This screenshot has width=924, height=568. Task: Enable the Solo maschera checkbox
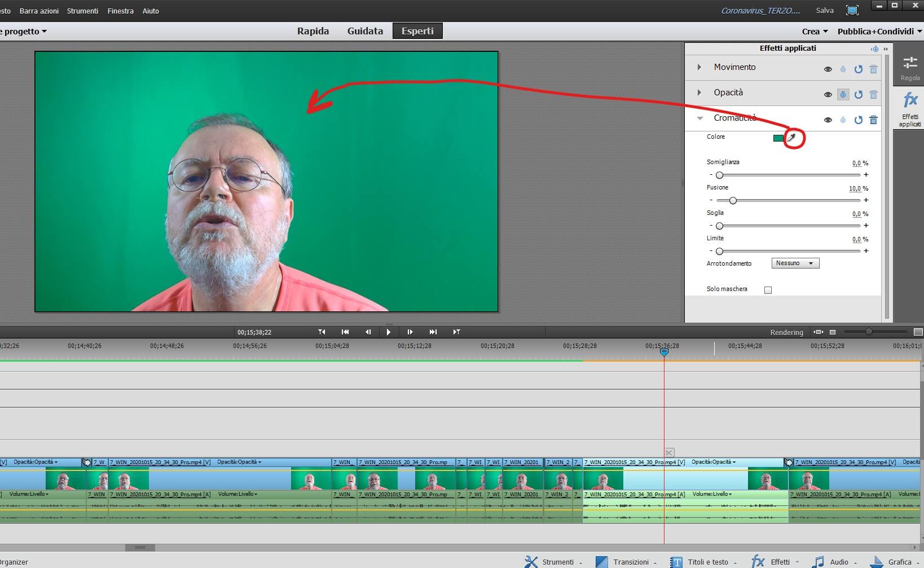coord(768,290)
